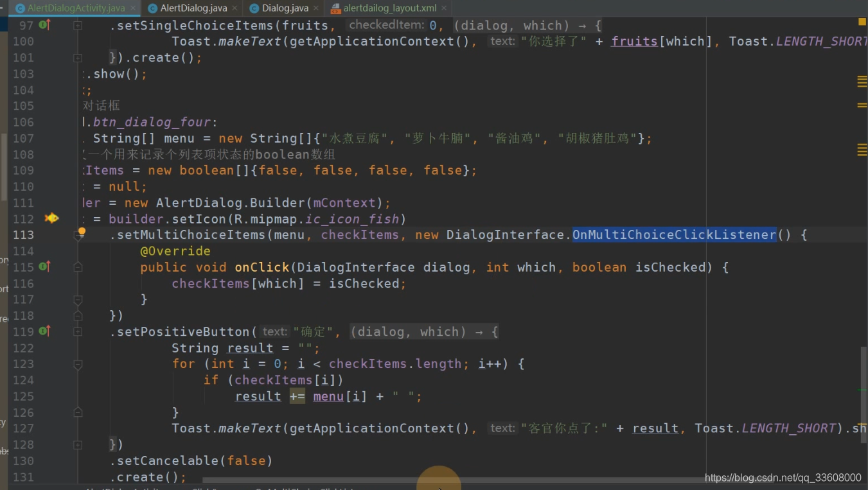
Task: Click the result variable declaration on line 122
Action: click(250, 348)
